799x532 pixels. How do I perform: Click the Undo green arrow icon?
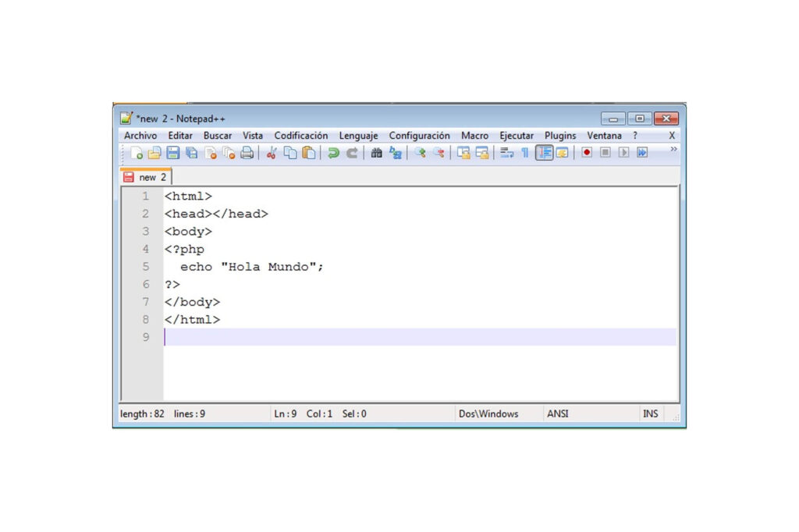point(333,153)
